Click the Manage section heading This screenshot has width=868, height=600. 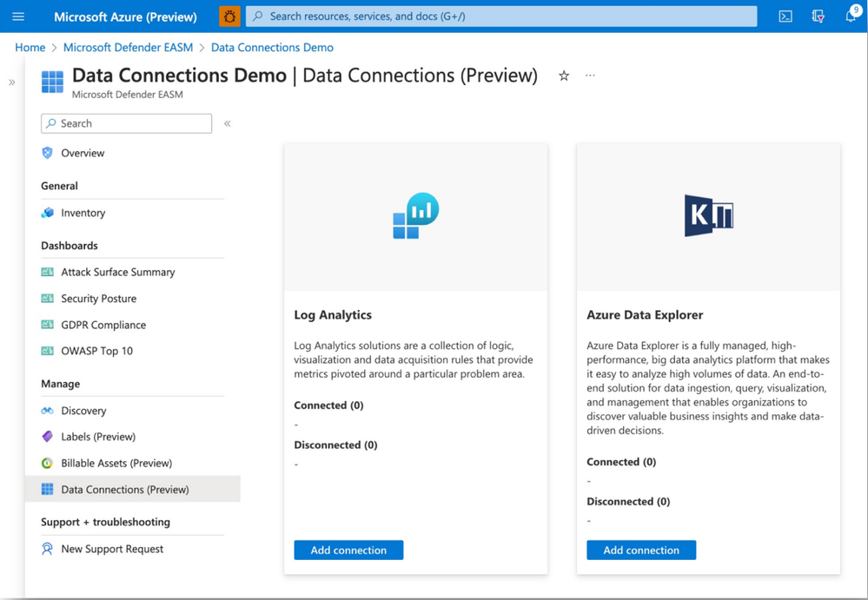[x=60, y=384]
